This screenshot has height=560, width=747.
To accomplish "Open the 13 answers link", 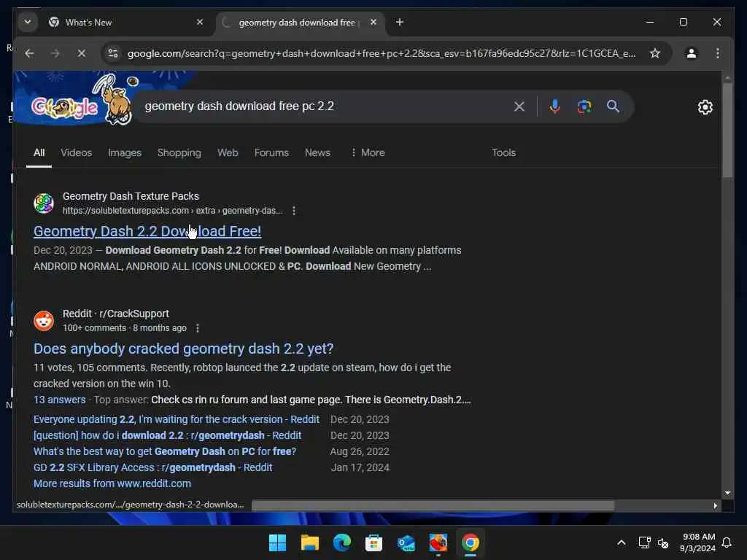I will [x=60, y=400].
